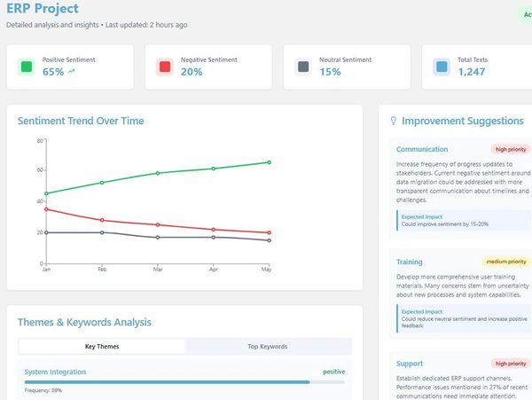Click the Frequency: 89% label
Screen dimensions: 532x400
click(43, 390)
